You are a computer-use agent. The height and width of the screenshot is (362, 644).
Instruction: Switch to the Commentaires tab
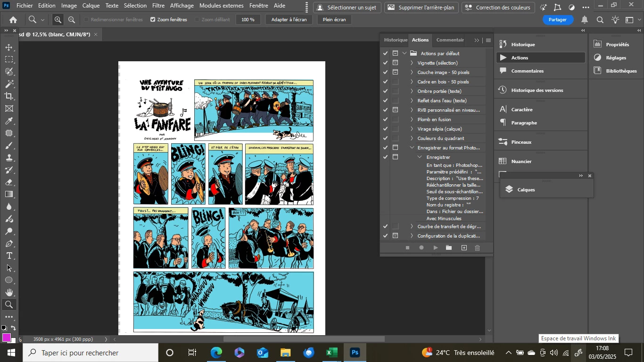tap(450, 40)
